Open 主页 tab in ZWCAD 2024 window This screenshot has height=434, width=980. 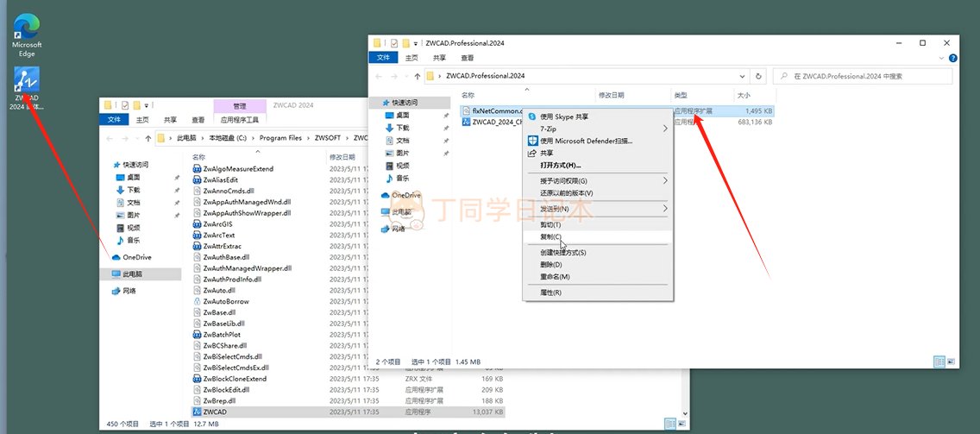tap(142, 119)
